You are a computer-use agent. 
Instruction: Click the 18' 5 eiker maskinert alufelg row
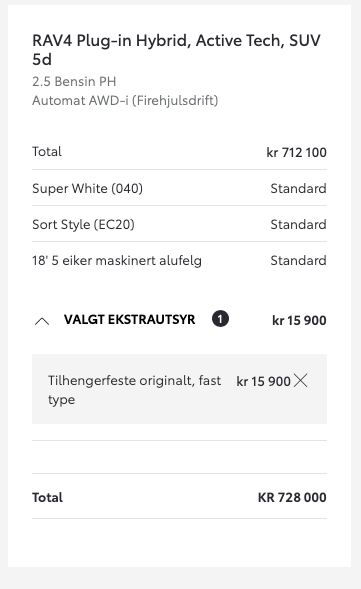pos(179,260)
